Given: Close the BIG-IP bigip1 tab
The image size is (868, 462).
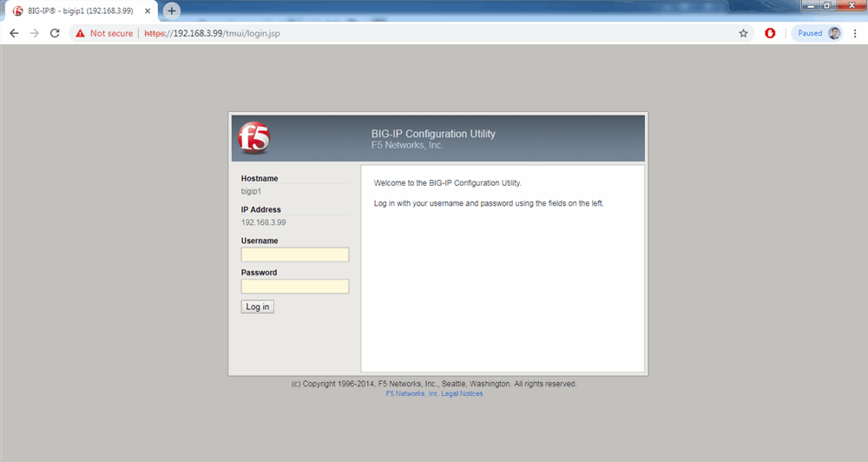Looking at the screenshot, I should coord(148,11).
